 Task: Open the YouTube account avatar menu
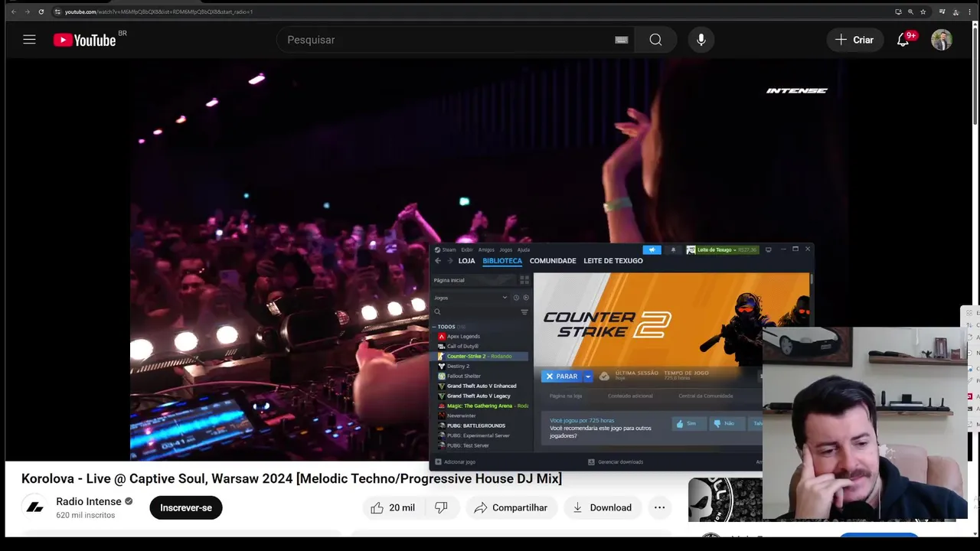pyautogui.click(x=942, y=40)
